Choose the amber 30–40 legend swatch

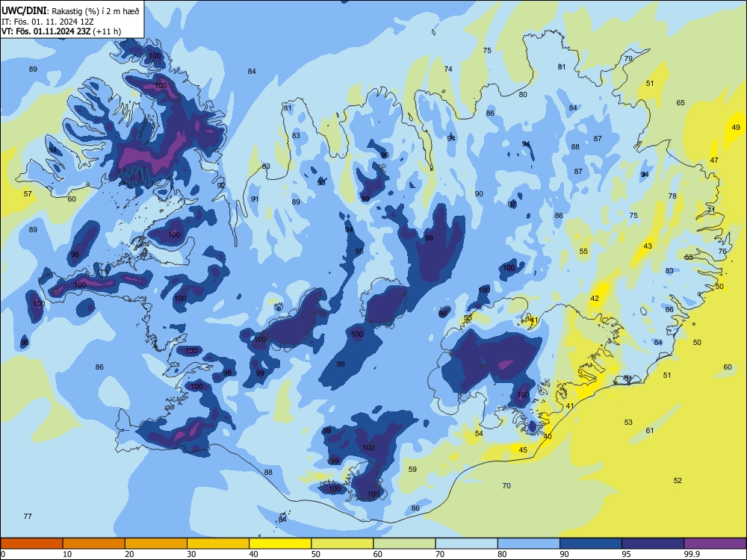218,544
